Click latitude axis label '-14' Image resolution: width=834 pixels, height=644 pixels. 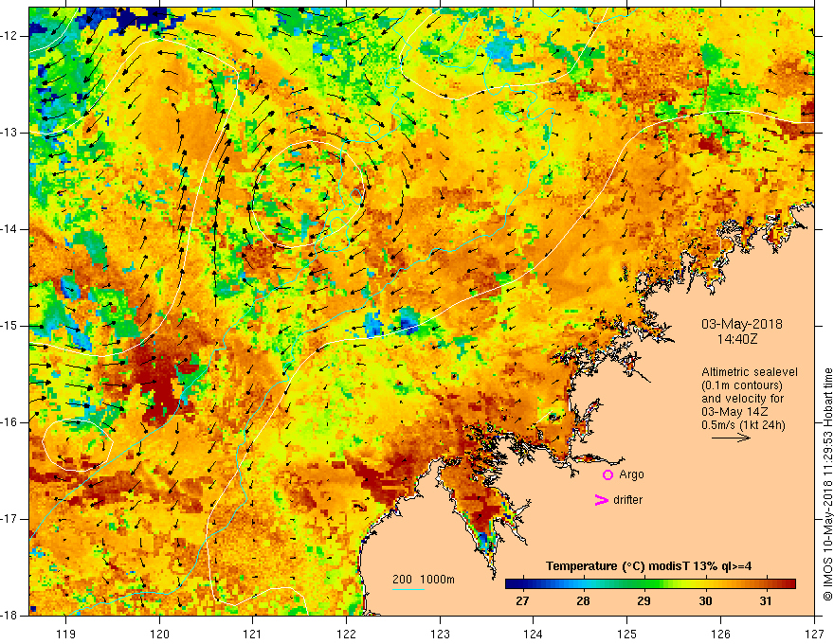(x=9, y=229)
